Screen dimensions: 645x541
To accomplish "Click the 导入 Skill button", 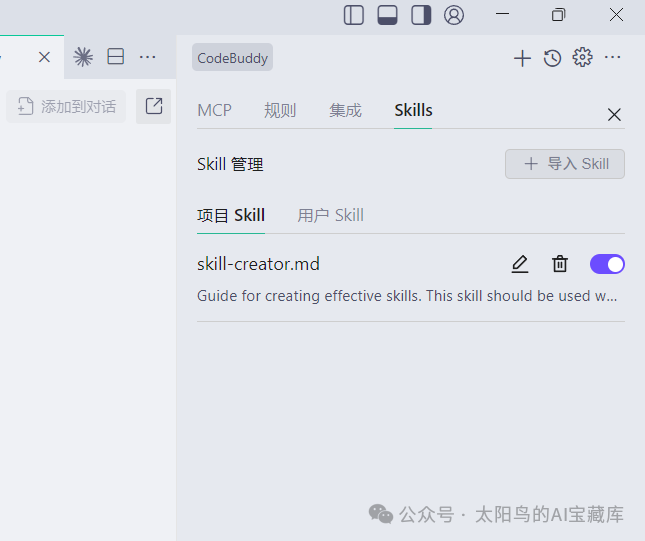I will tap(565, 164).
